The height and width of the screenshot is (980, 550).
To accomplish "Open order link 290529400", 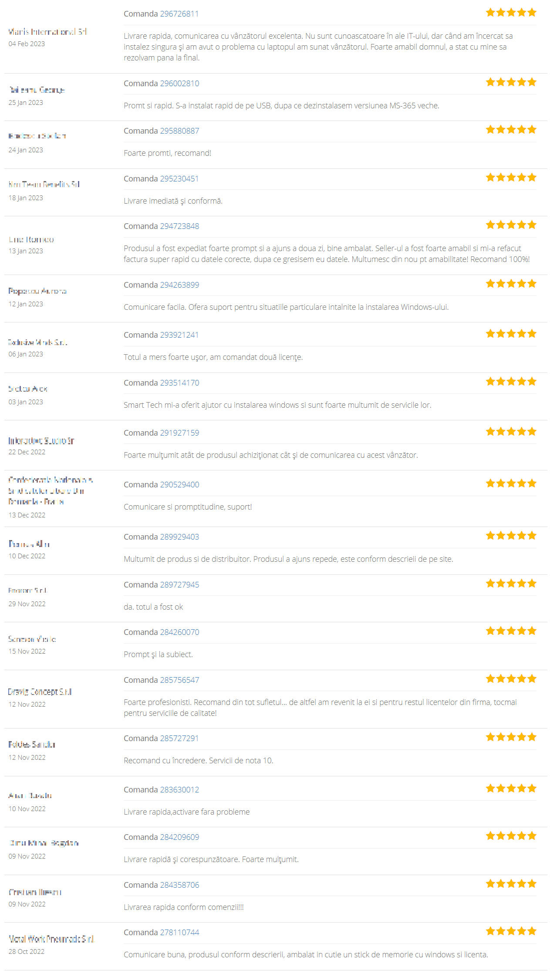I will [180, 484].
